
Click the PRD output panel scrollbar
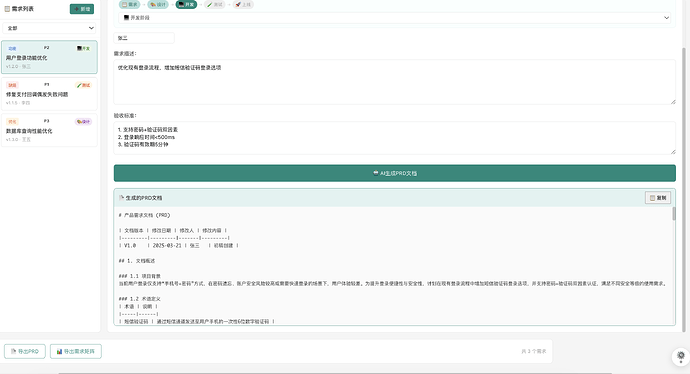pyautogui.click(x=673, y=213)
